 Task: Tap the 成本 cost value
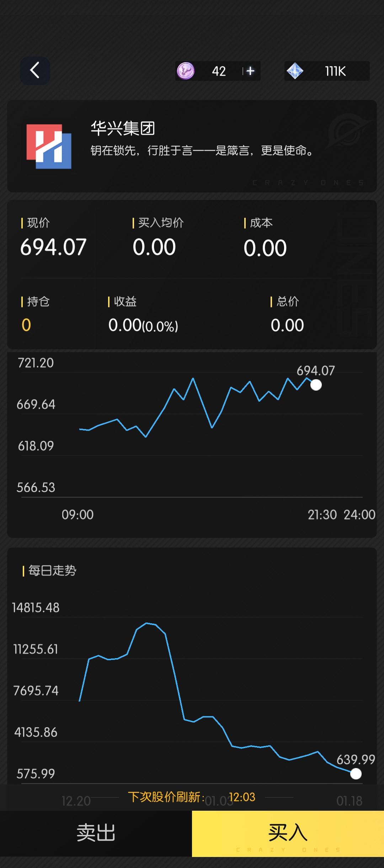(265, 248)
